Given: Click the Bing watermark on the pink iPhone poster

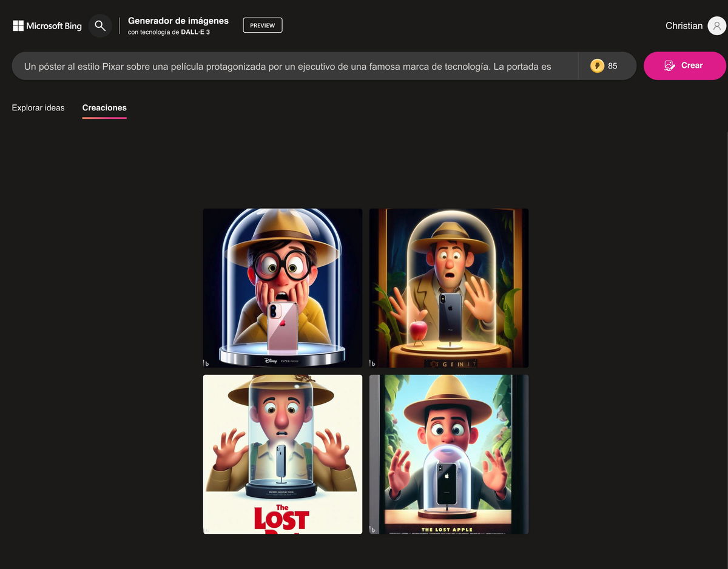Looking at the screenshot, I should pyautogui.click(x=206, y=362).
